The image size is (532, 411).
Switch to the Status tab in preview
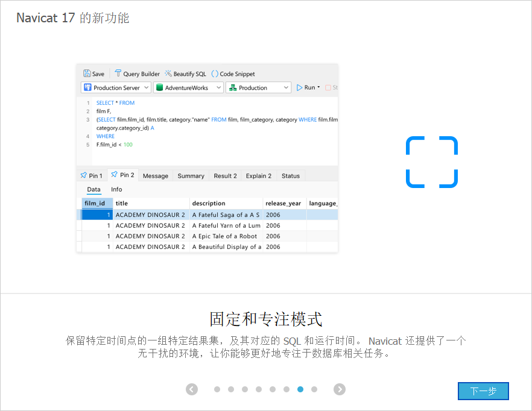click(x=291, y=175)
